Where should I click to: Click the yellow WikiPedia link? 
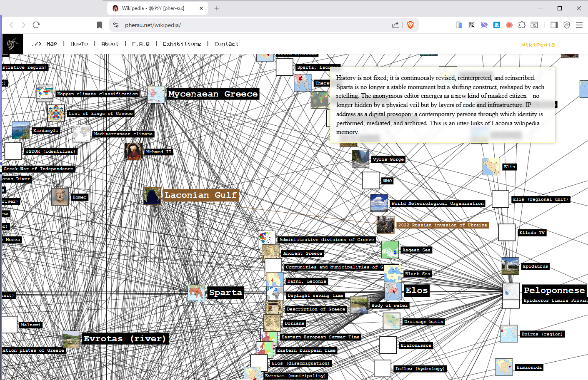(538, 45)
